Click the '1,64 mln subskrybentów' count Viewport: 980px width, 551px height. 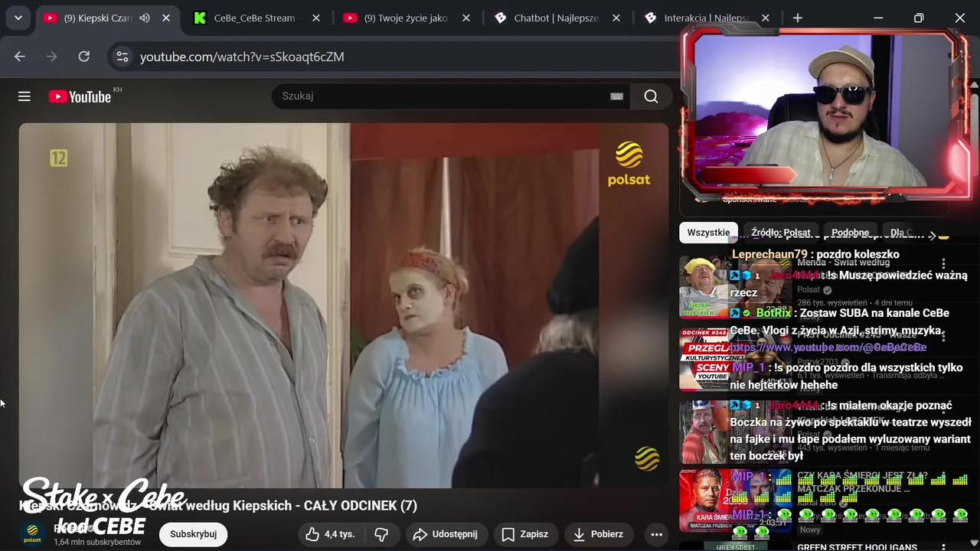[97, 542]
